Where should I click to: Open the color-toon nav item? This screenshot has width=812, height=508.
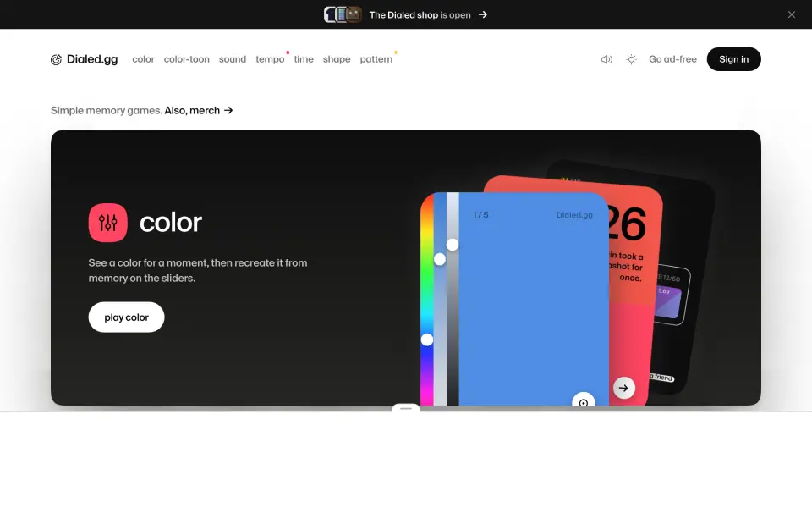[186, 59]
